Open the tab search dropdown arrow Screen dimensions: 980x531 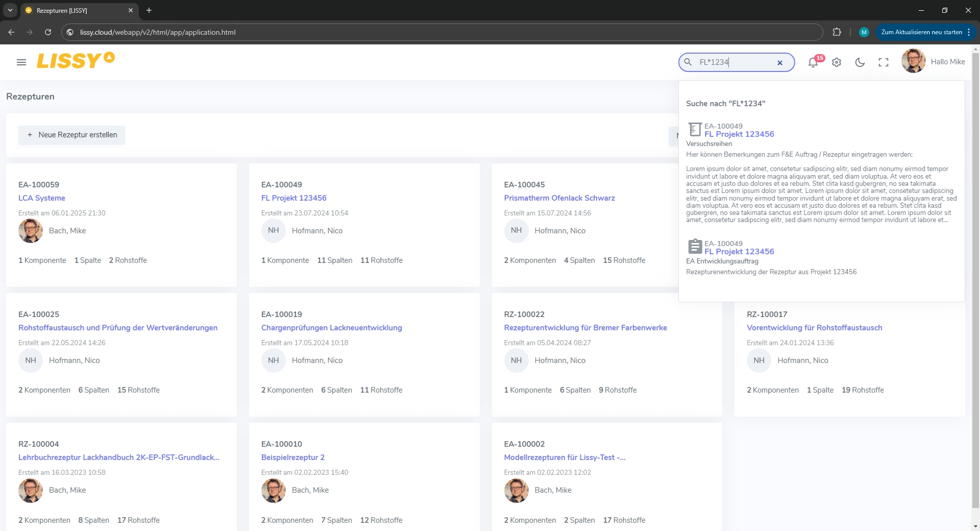tap(10, 10)
